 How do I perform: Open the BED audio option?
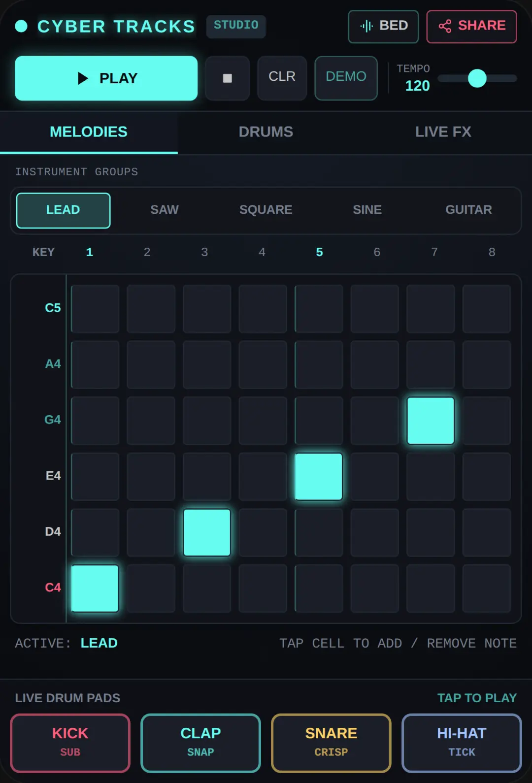pyautogui.click(x=383, y=26)
